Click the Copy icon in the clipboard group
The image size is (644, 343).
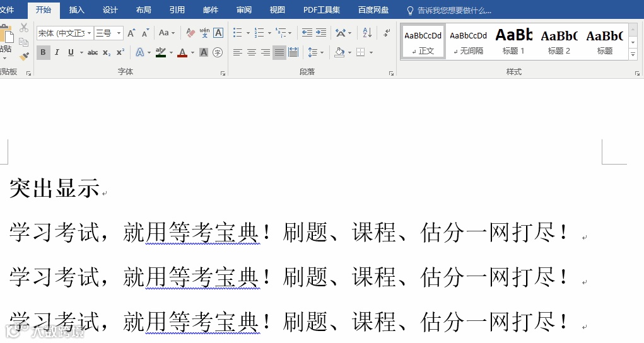point(24,42)
